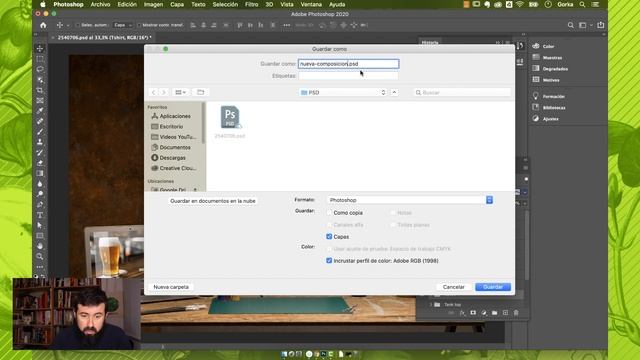Collapse the save dialog browser chevron
Image resolution: width=640 pixels, height=360 pixels.
tap(394, 93)
